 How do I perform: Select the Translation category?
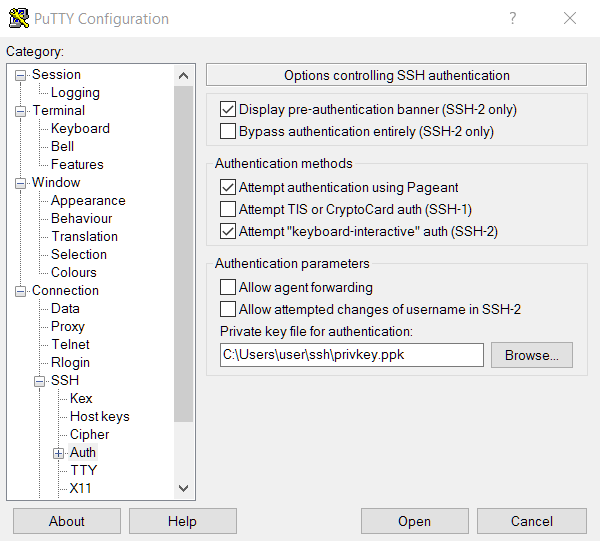coord(85,236)
